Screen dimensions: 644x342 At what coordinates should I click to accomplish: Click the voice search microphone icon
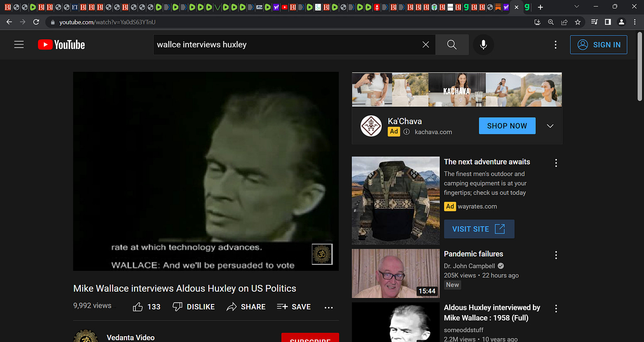483,45
